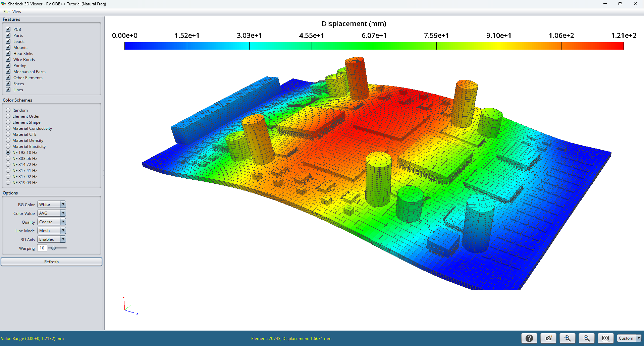
Task: Open the File menu
Action: pos(6,12)
